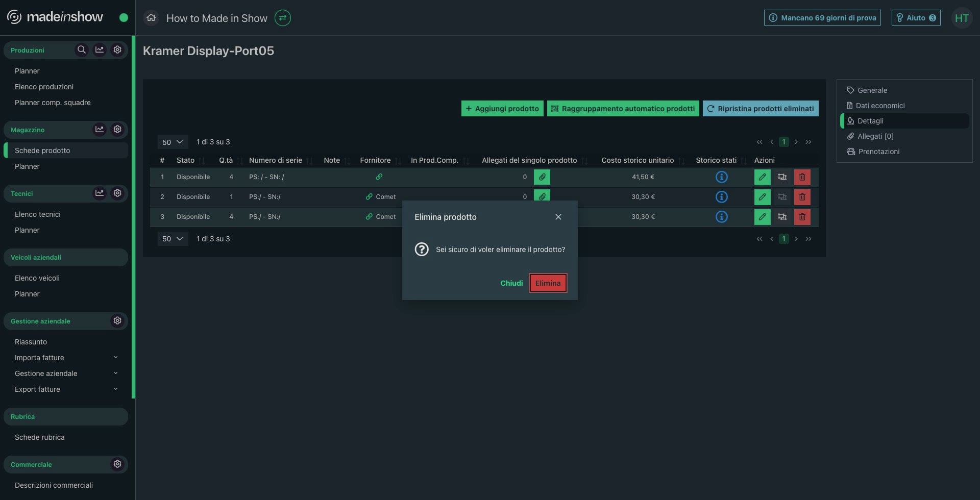This screenshot has height=500, width=980.
Task: Go to the last page using the pager above the table
Action: (x=808, y=142)
